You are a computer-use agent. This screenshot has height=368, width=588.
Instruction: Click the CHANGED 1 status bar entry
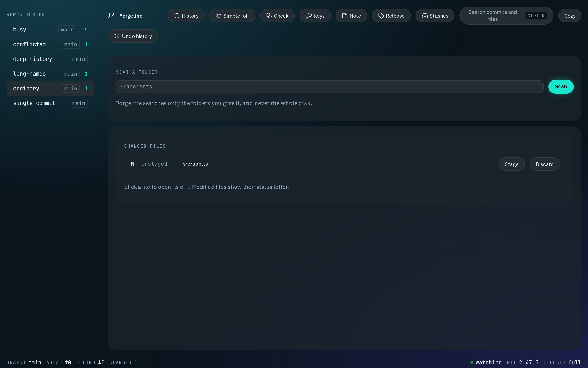coord(124,362)
